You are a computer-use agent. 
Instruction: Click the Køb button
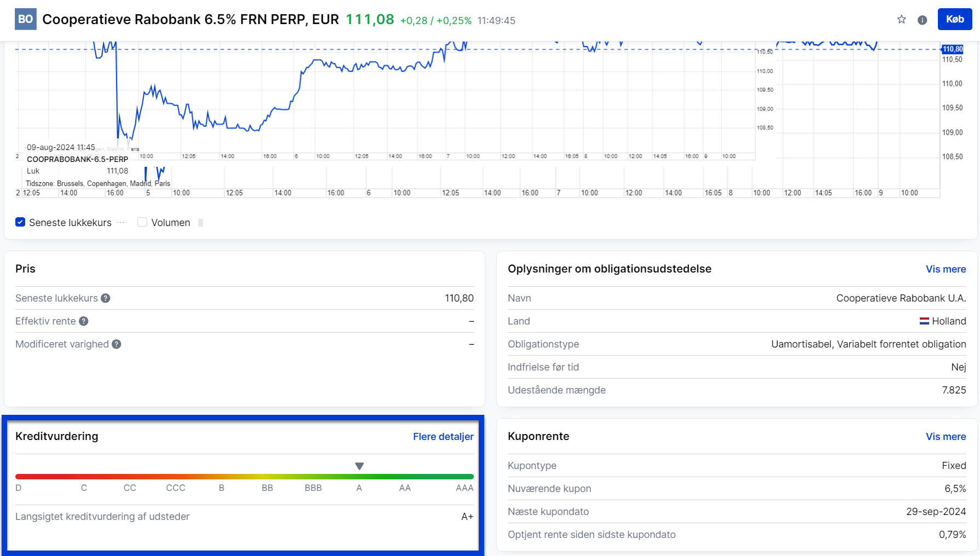click(x=955, y=19)
